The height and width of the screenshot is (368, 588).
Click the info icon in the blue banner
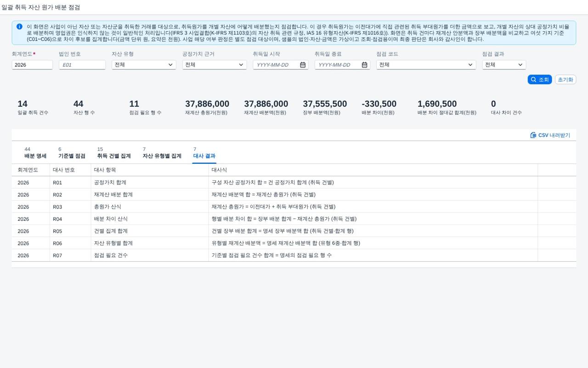pyautogui.click(x=19, y=27)
